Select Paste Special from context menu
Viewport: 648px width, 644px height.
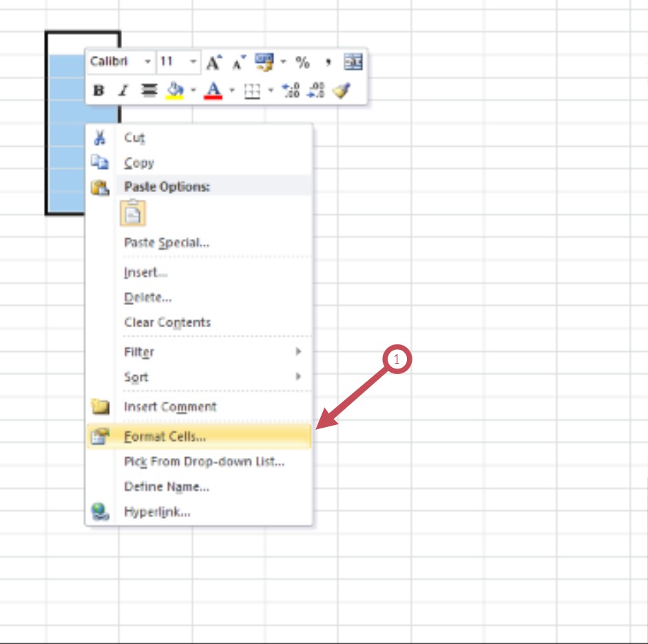pos(167,242)
